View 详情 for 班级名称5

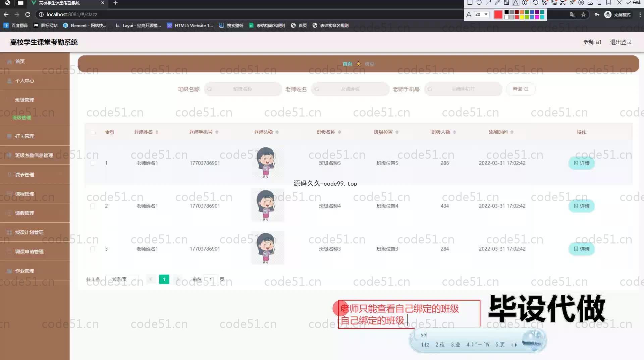tap(582, 163)
